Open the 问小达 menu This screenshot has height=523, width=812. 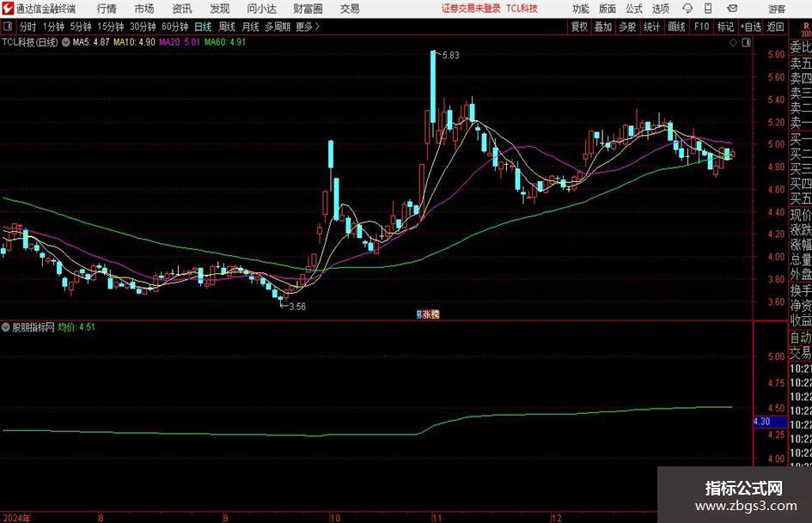261,9
